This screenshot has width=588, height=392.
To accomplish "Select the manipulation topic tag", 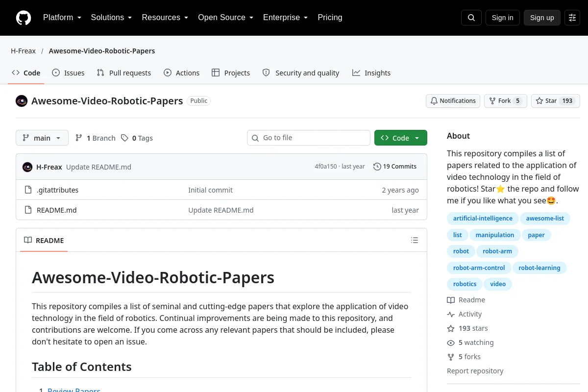I will (495, 235).
